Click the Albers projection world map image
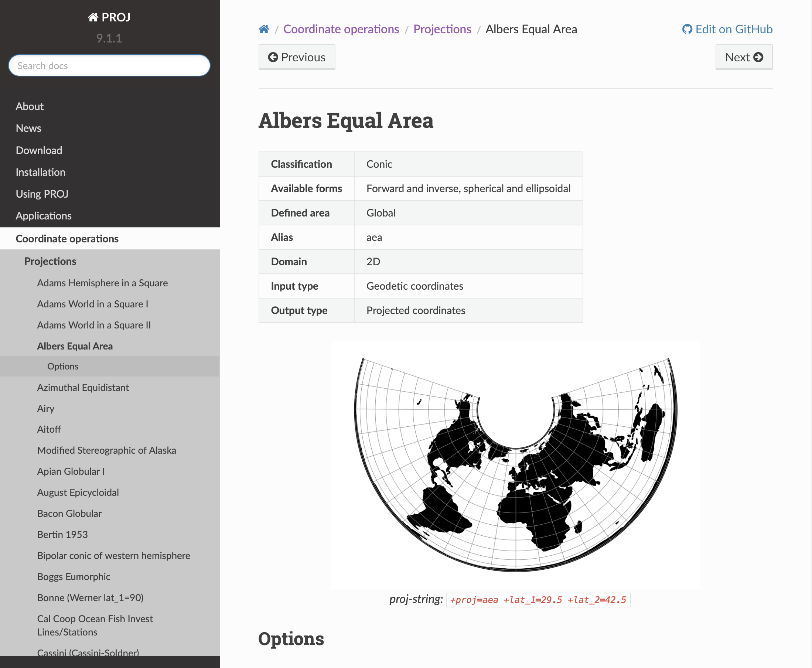Image resolution: width=812 pixels, height=668 pixels. 515,464
